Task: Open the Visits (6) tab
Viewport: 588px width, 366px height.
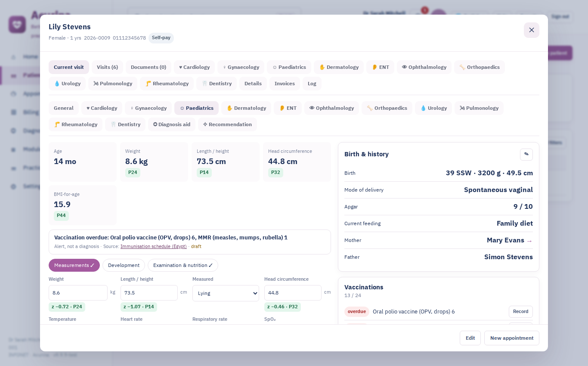Action: coord(107,67)
